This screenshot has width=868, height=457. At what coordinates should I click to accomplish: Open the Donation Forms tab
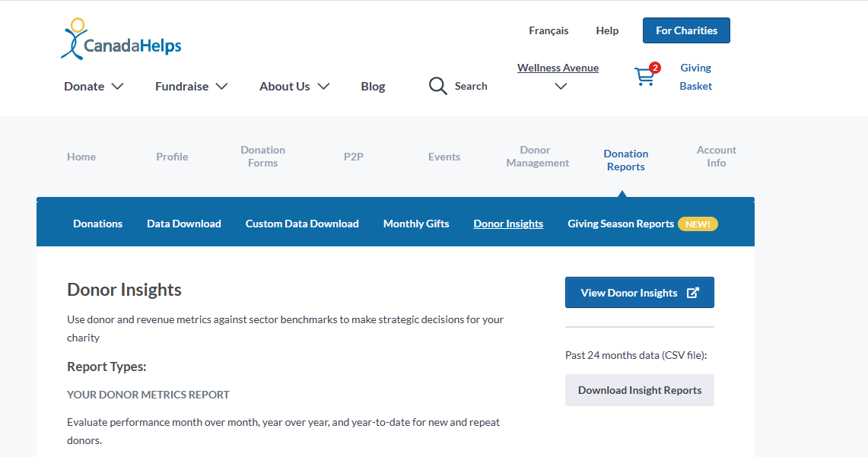(x=262, y=157)
